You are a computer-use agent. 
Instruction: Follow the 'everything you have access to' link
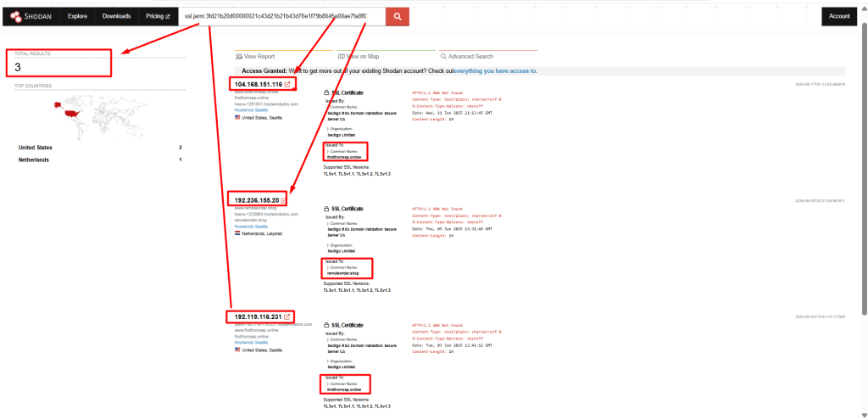(495, 71)
